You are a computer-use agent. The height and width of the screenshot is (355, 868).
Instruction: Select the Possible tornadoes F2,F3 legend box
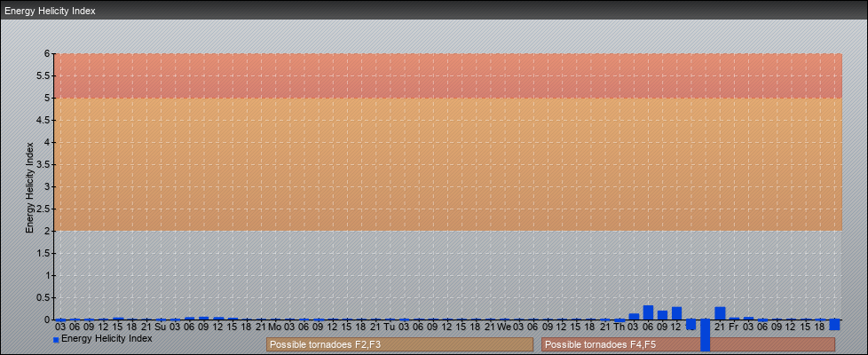(399, 344)
